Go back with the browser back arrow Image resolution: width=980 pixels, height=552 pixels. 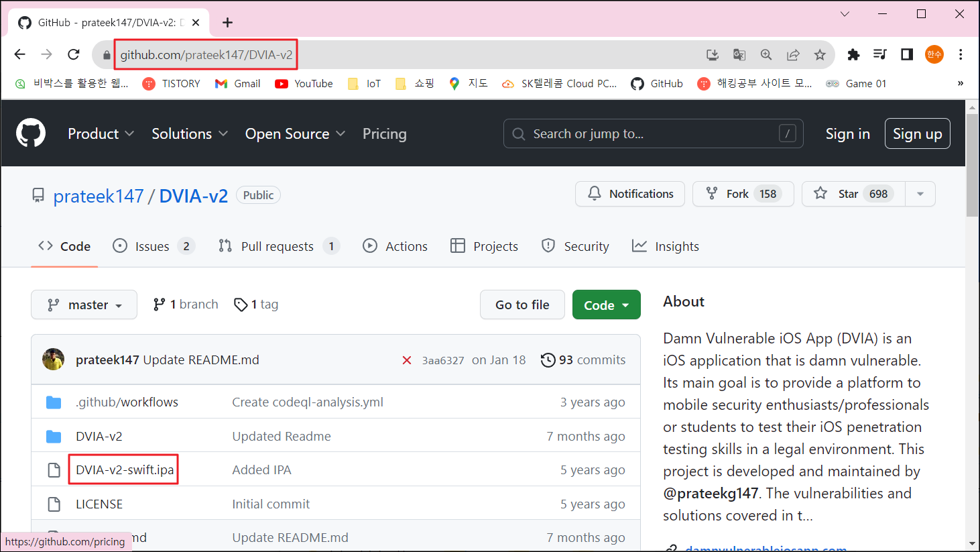click(x=20, y=54)
